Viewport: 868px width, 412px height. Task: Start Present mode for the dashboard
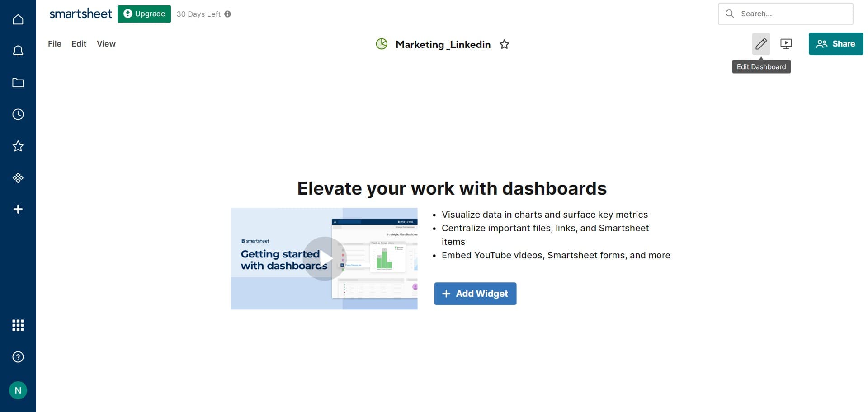tap(787, 43)
